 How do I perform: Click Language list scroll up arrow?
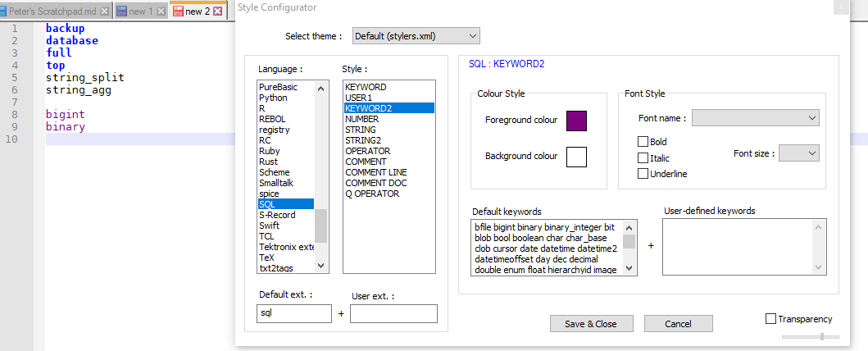(x=321, y=88)
